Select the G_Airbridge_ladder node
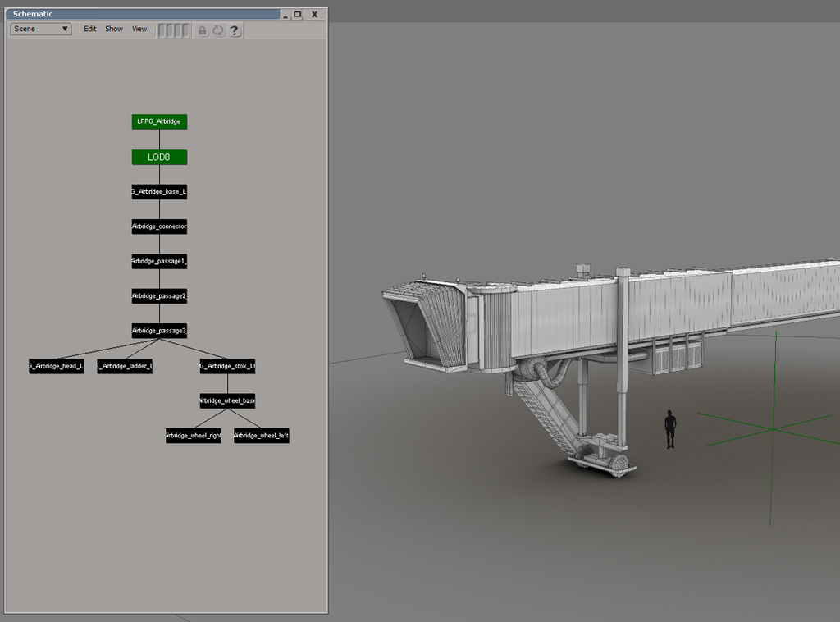840x622 pixels. click(123, 366)
